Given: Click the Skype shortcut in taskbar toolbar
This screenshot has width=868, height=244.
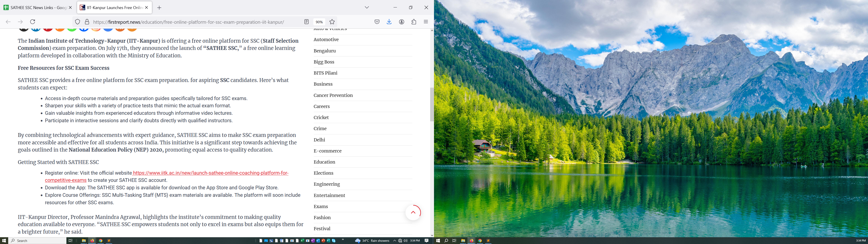Looking at the screenshot, I should (334, 241).
